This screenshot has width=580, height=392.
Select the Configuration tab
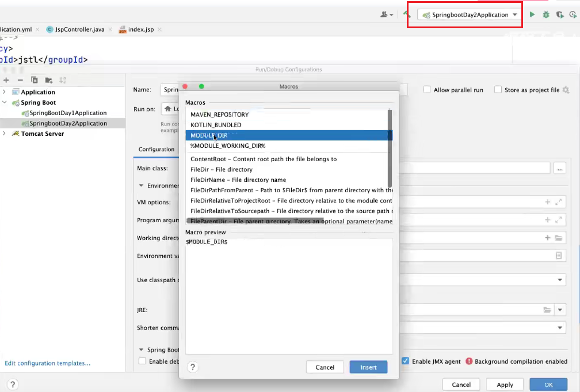[156, 149]
